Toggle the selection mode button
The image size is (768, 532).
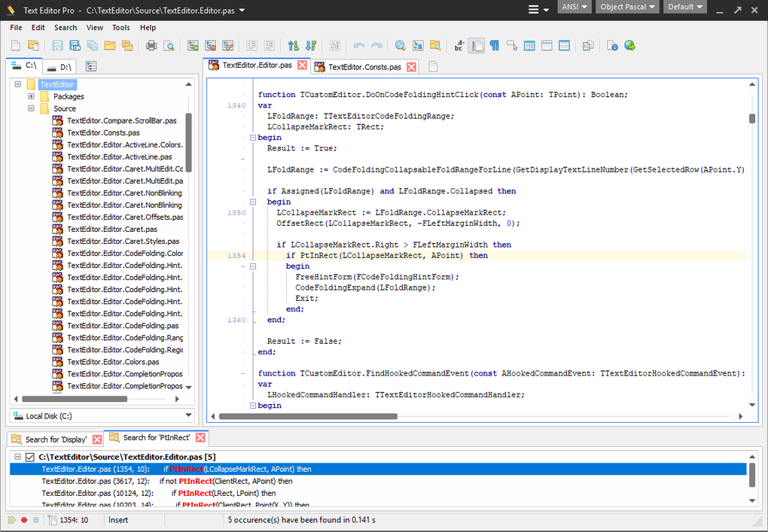pyautogui.click(x=512, y=45)
